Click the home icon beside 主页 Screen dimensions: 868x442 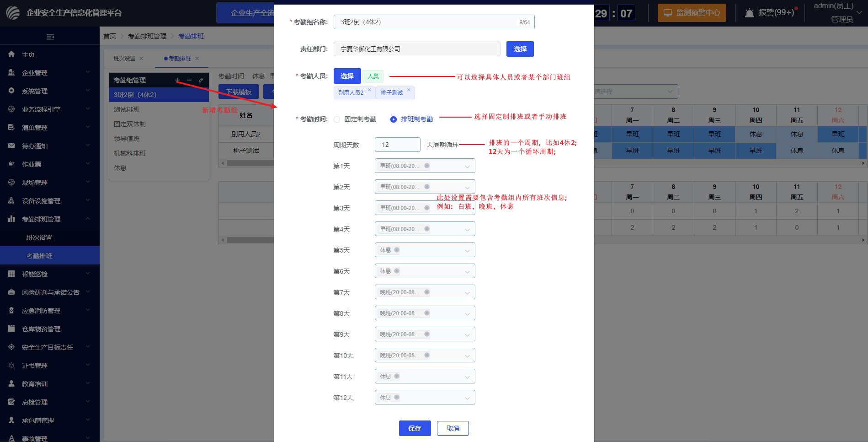click(11, 54)
